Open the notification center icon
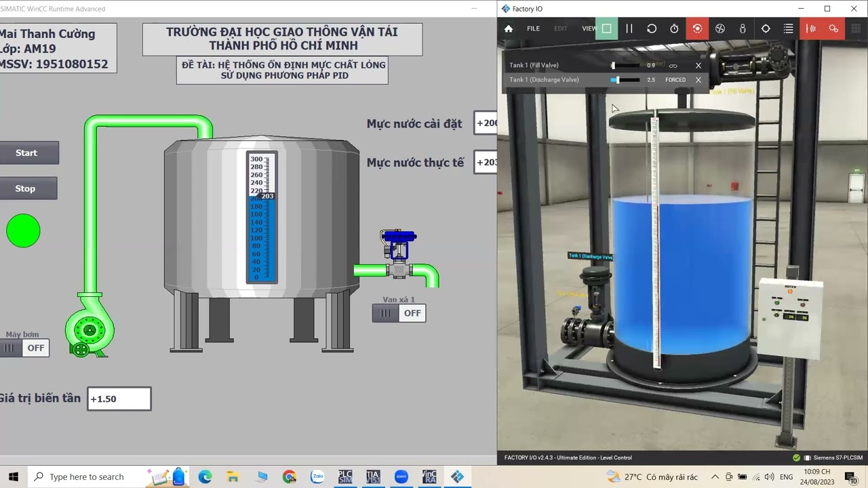 pyautogui.click(x=852, y=477)
